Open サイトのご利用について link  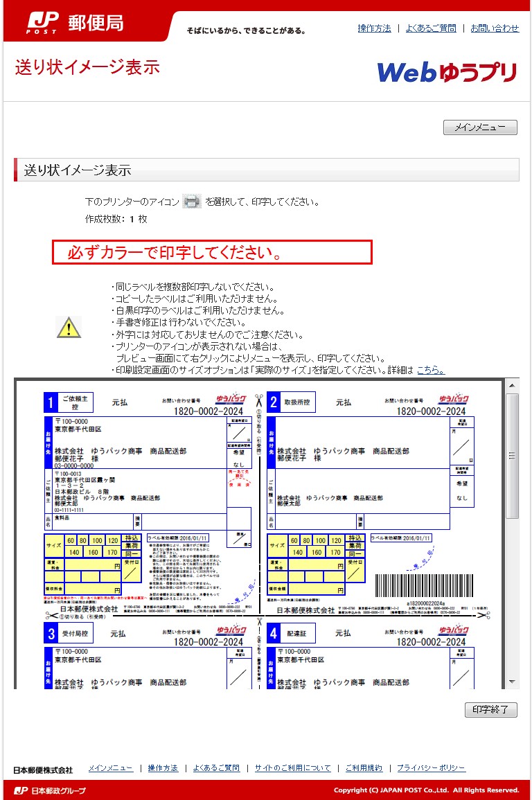coord(293,768)
